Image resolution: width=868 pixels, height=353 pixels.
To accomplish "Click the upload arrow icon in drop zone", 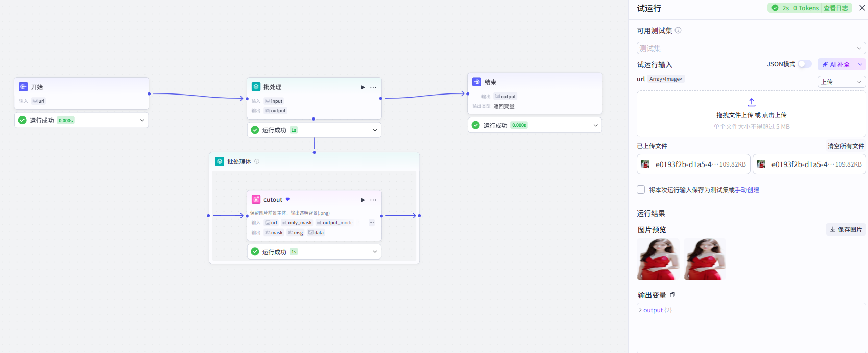I will (752, 102).
